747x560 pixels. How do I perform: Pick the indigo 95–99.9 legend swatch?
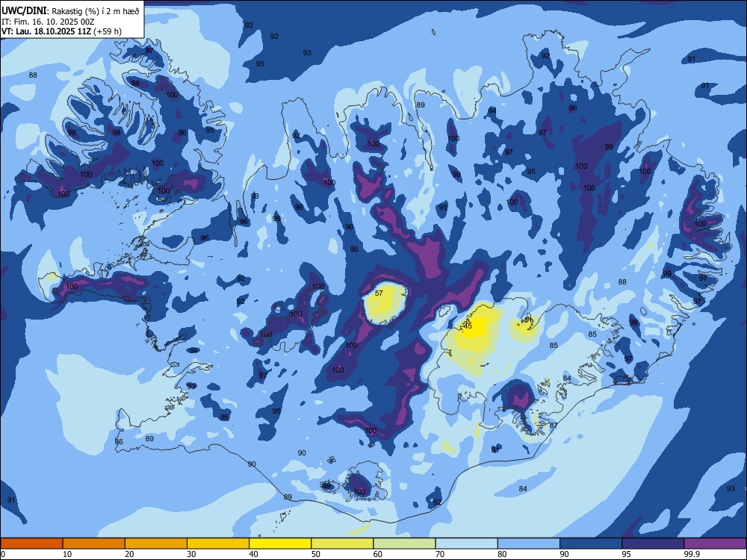[653, 544]
